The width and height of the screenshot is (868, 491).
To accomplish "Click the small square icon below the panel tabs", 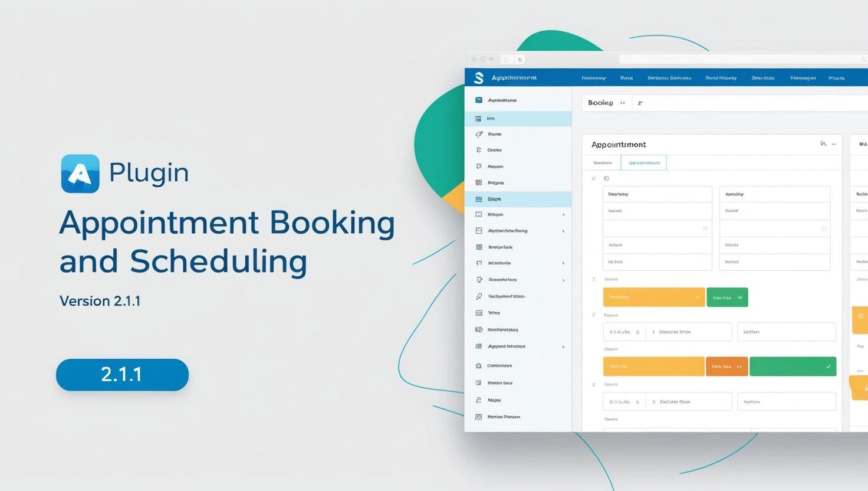I will coord(606,178).
